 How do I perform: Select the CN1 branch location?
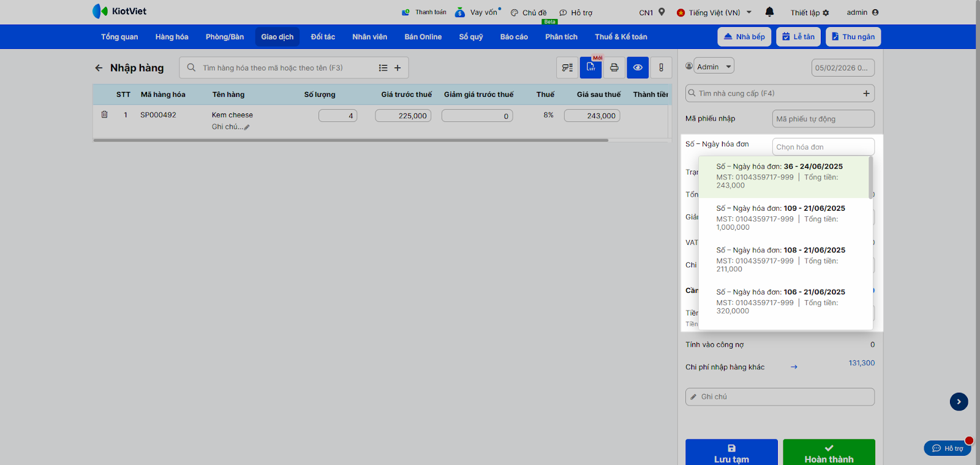[652, 12]
